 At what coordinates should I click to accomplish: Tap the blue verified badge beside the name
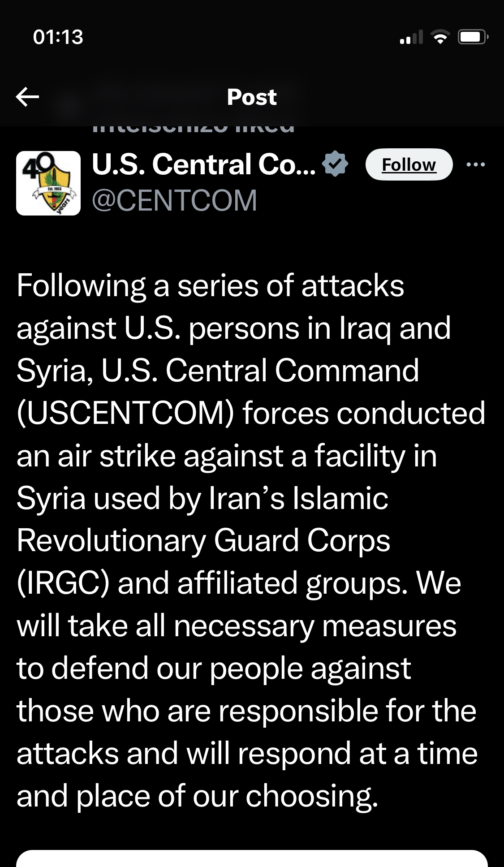click(335, 164)
